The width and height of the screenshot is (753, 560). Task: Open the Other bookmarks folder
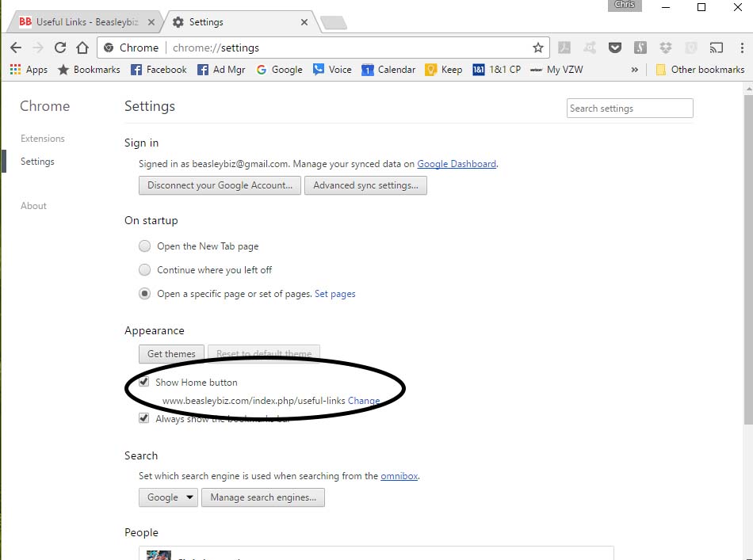(699, 70)
